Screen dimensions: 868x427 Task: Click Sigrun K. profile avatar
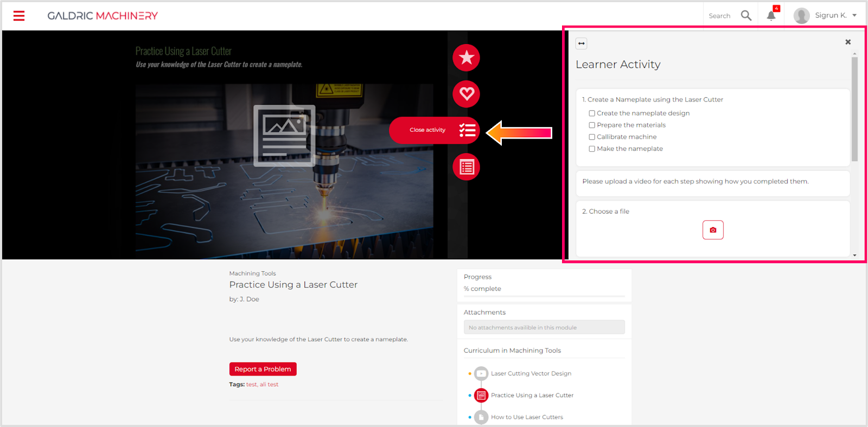tap(801, 16)
